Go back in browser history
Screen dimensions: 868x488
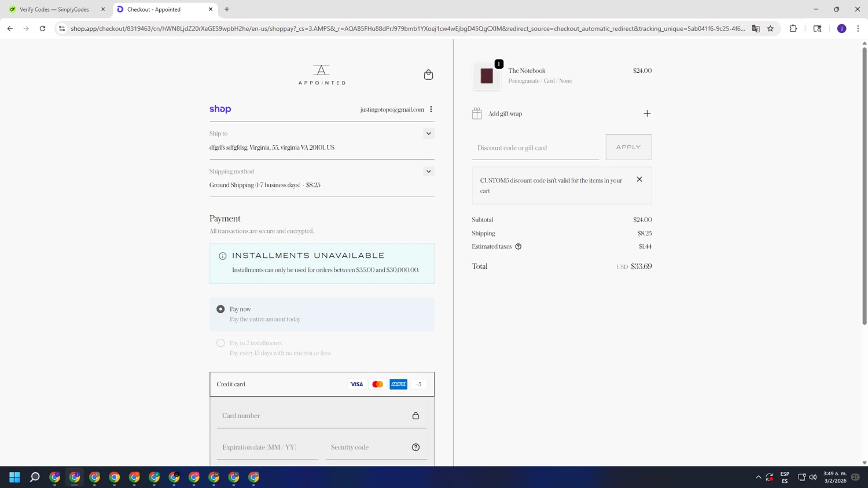click(10, 28)
